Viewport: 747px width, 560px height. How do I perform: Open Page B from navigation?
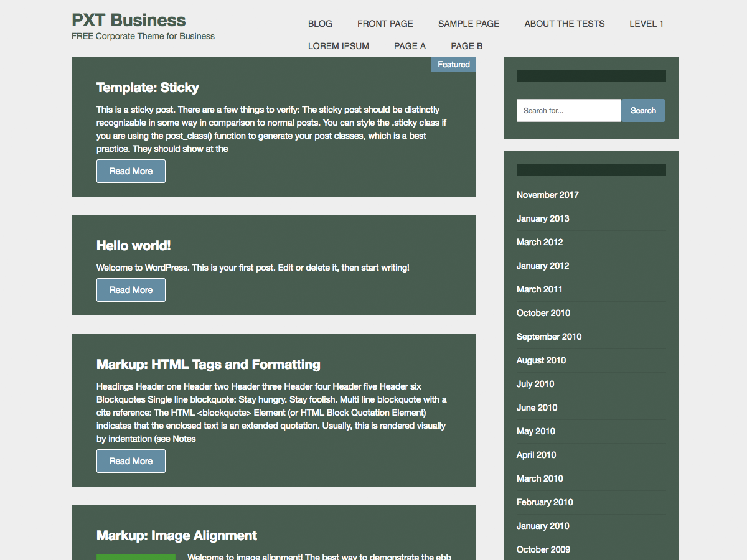point(466,46)
